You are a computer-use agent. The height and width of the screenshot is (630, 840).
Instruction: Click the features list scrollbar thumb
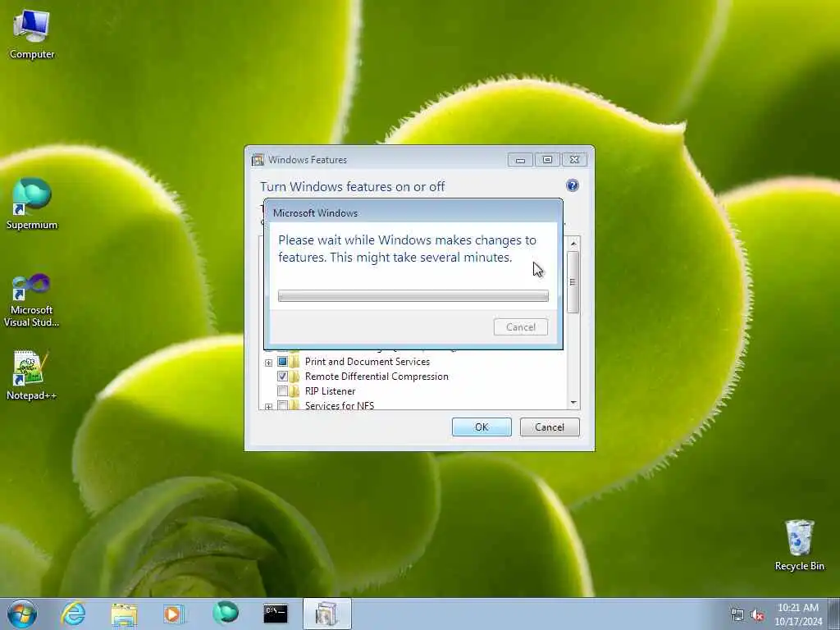(x=573, y=282)
